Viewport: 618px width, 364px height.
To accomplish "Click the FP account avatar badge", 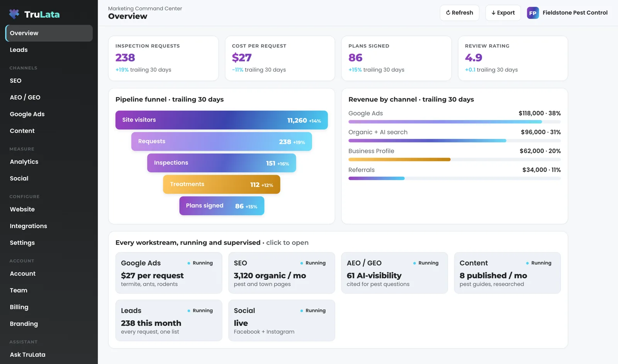I will [533, 13].
